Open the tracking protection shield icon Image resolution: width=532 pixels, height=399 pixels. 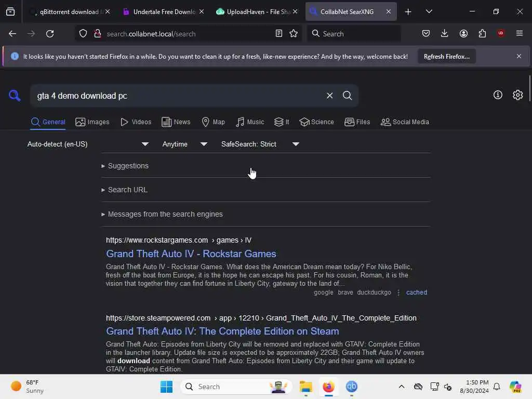tap(83, 34)
